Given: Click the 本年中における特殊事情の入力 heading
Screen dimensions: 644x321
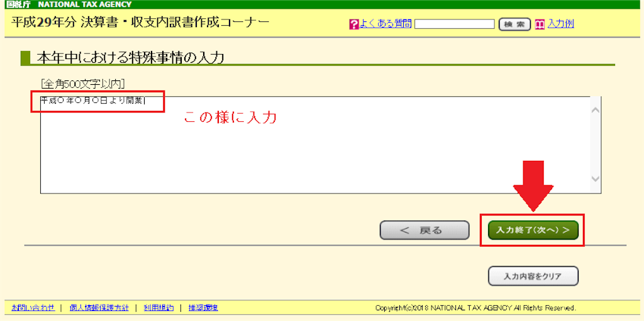Looking at the screenshot, I should [x=130, y=58].
